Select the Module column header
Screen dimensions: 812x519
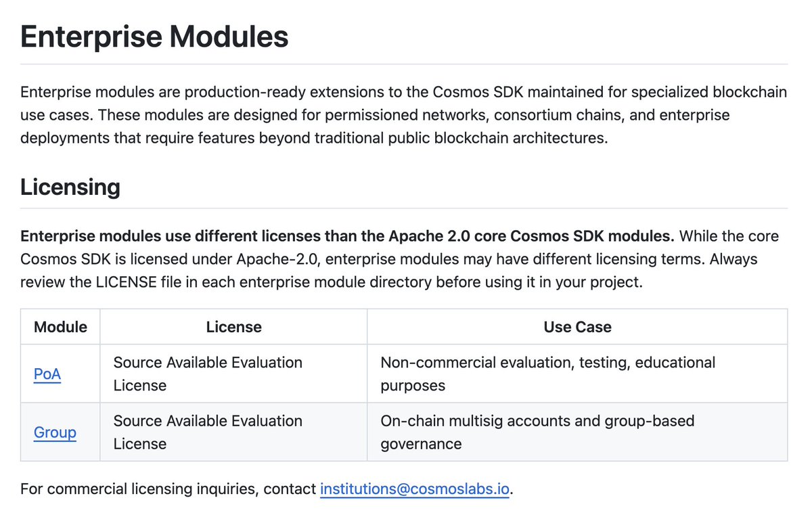(60, 328)
